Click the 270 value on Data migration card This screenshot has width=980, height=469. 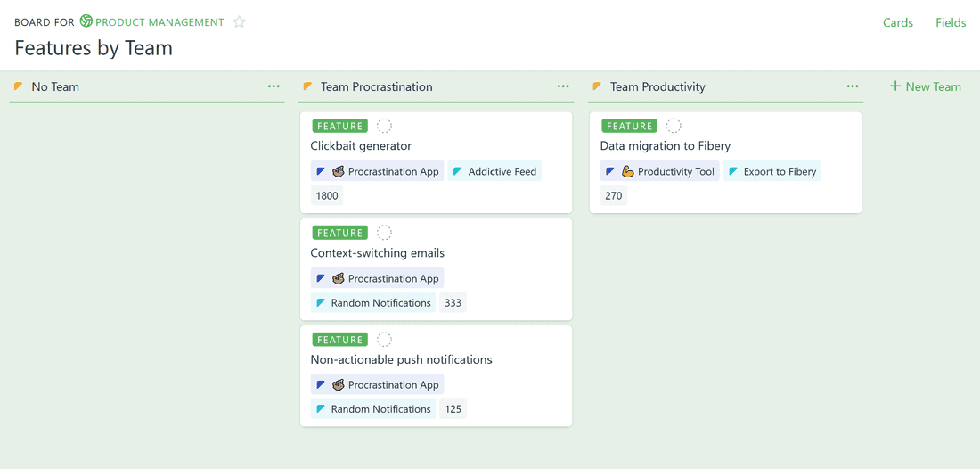(614, 196)
